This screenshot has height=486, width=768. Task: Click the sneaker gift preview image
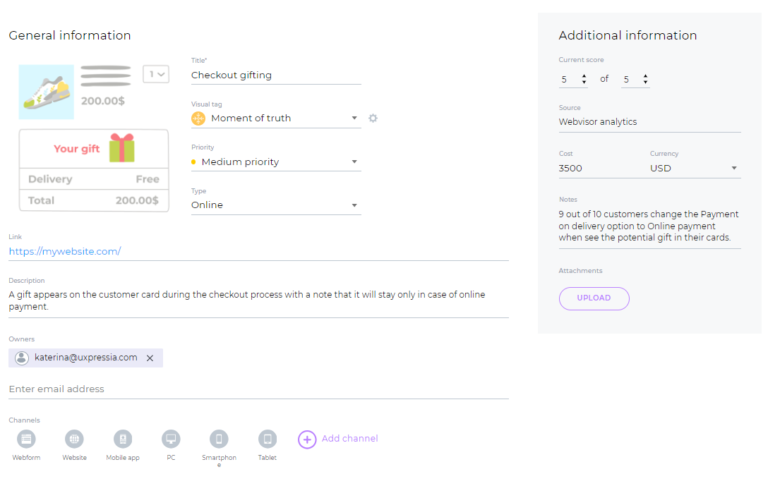47,90
